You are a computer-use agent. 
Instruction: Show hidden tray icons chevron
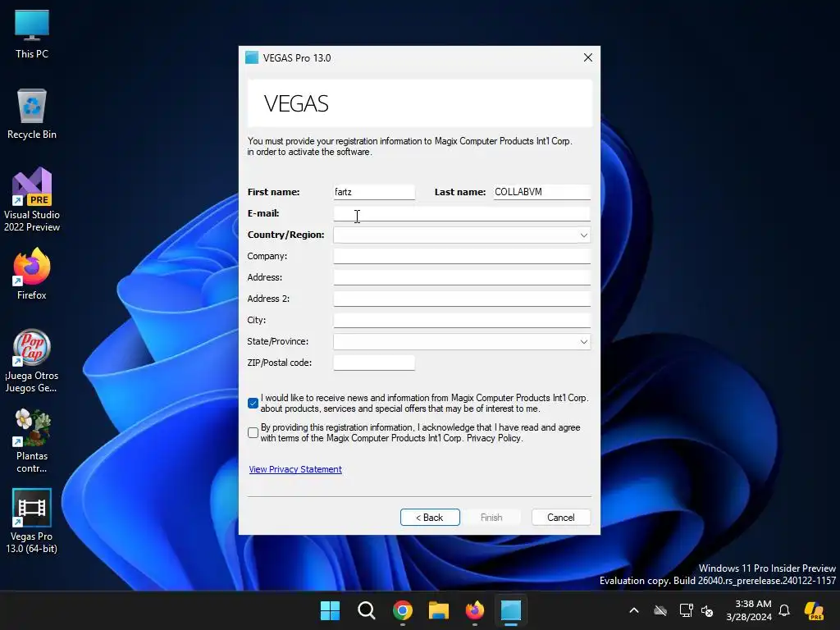coord(634,610)
